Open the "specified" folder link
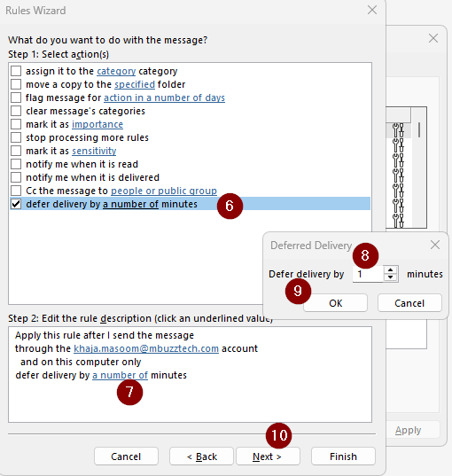Image resolution: width=452 pixels, height=476 pixels. coord(135,84)
